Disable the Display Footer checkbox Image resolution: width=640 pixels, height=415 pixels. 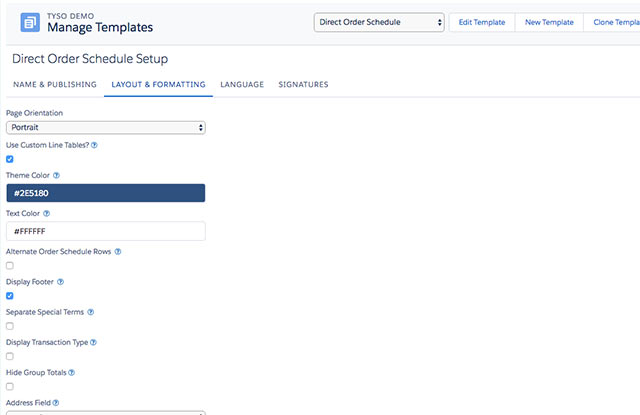[10, 296]
